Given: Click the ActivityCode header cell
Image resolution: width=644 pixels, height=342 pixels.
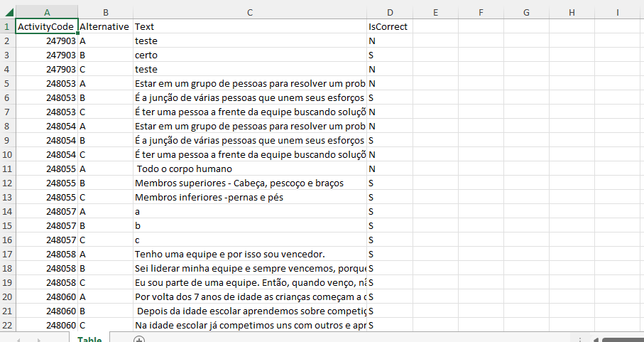Looking at the screenshot, I should point(46,27).
